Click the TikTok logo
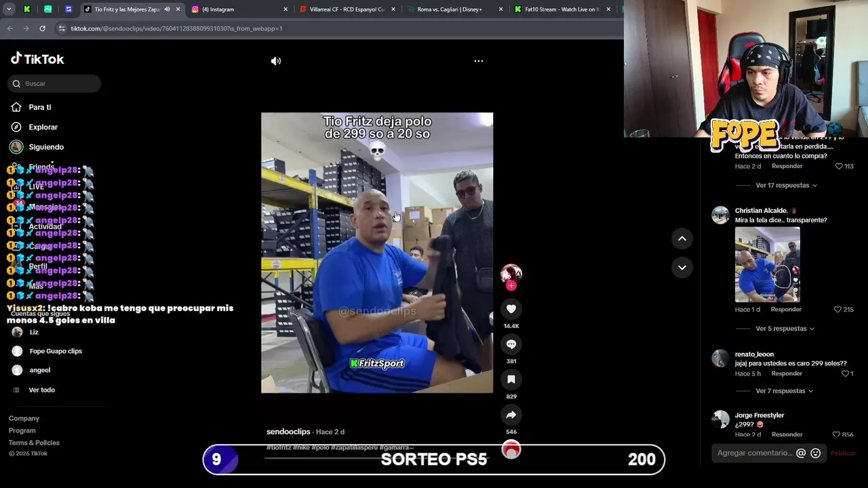 click(x=37, y=59)
